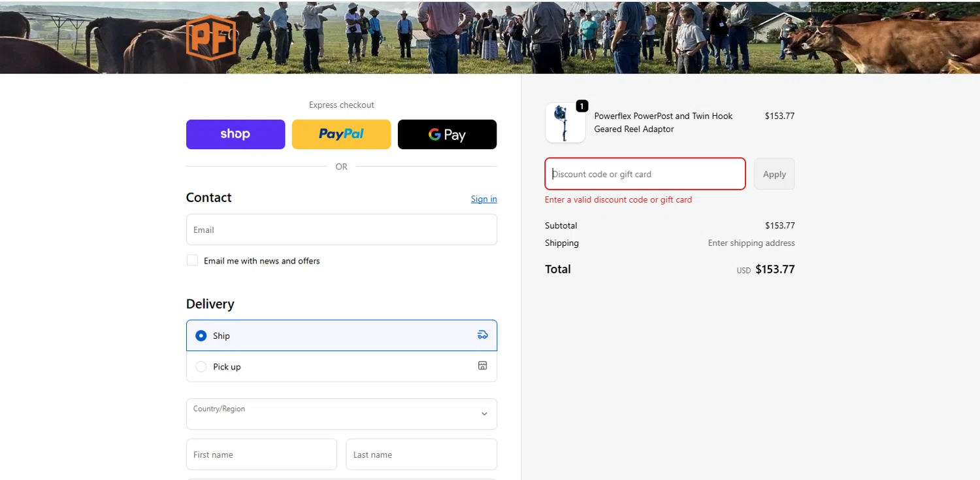Screen dimensions: 980x480
Task: Pay with Shop Pay express button
Action: click(235, 134)
